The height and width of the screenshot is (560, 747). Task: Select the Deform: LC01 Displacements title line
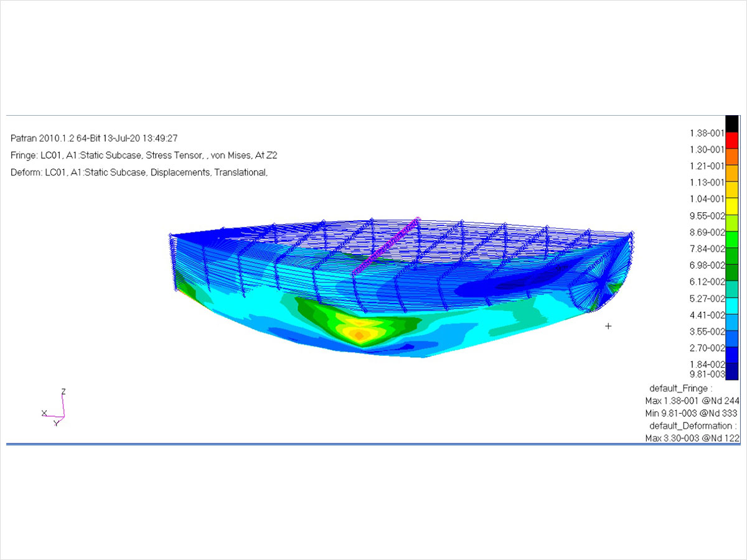pyautogui.click(x=139, y=173)
